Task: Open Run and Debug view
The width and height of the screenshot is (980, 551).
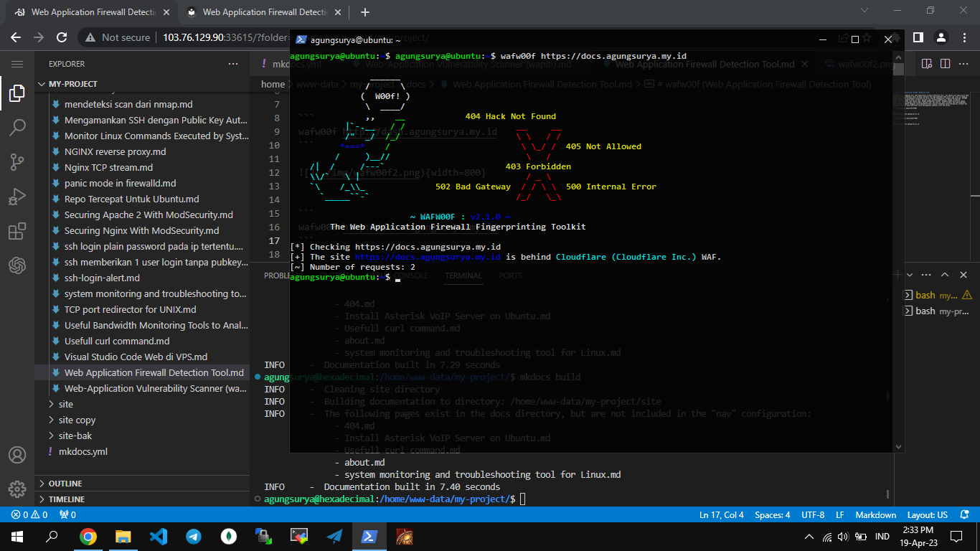Action: [17, 197]
